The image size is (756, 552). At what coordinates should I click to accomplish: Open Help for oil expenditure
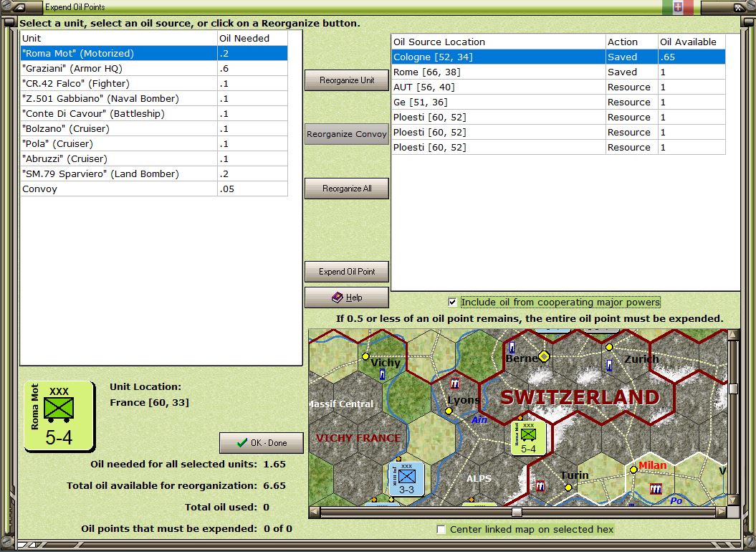click(347, 298)
